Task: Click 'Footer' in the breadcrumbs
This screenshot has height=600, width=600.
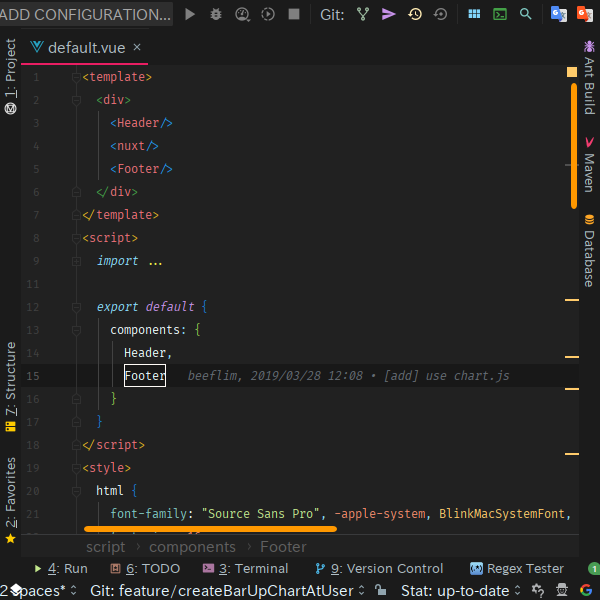Action: (x=283, y=547)
